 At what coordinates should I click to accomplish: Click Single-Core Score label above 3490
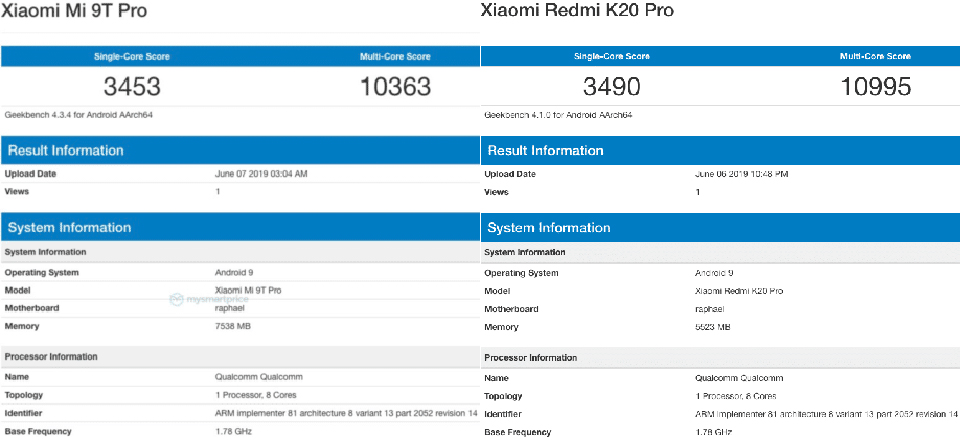[x=612, y=56]
